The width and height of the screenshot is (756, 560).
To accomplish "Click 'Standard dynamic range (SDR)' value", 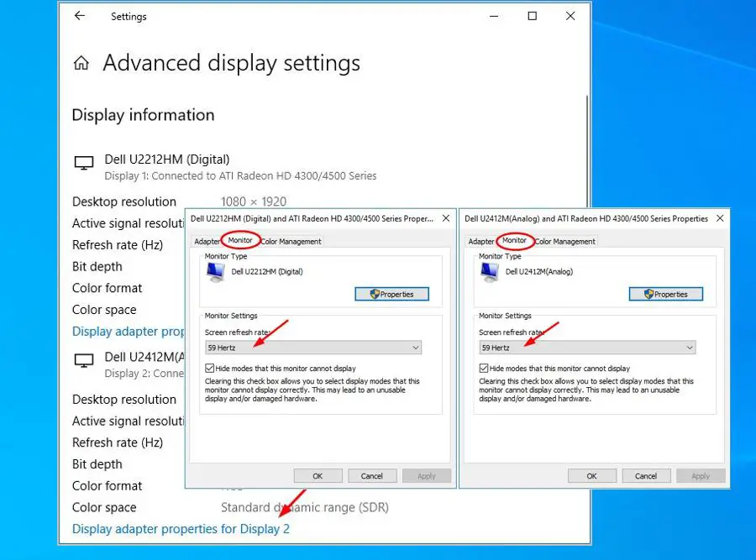I will (305, 507).
